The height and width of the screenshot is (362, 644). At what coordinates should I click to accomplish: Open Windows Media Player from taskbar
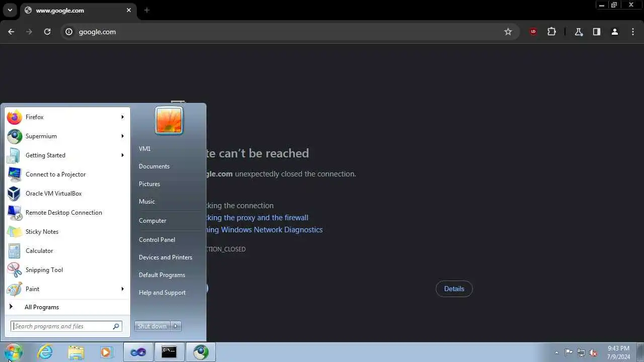tap(106, 352)
